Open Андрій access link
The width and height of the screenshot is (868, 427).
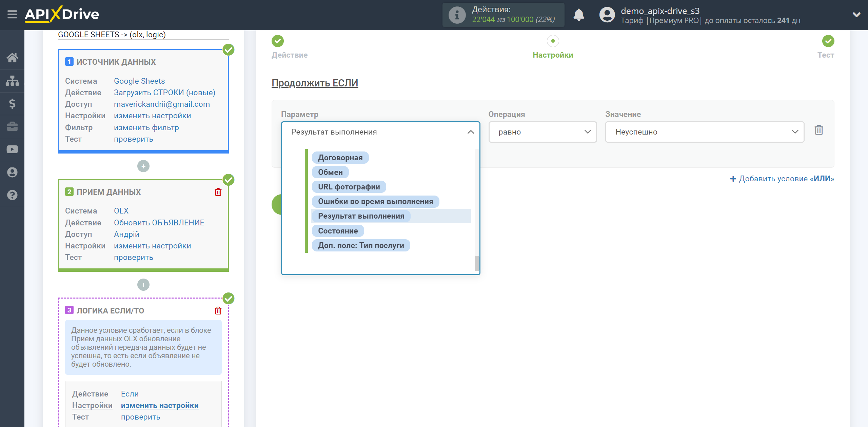coord(126,234)
